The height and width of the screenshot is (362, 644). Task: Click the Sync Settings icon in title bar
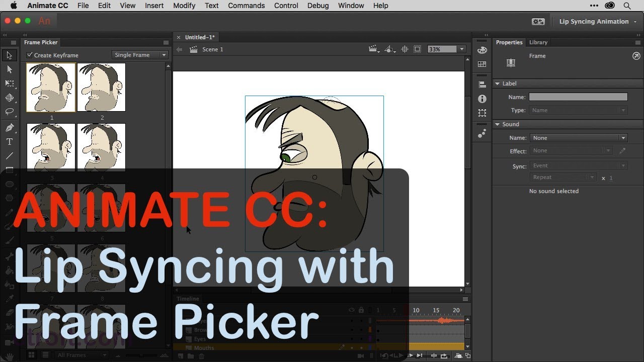coord(538,22)
